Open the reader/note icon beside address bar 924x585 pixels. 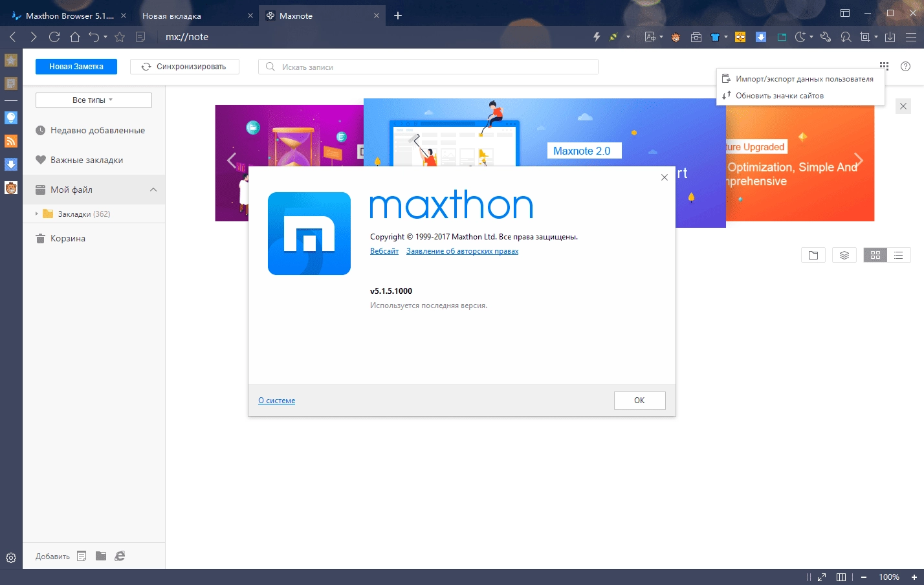pos(140,37)
